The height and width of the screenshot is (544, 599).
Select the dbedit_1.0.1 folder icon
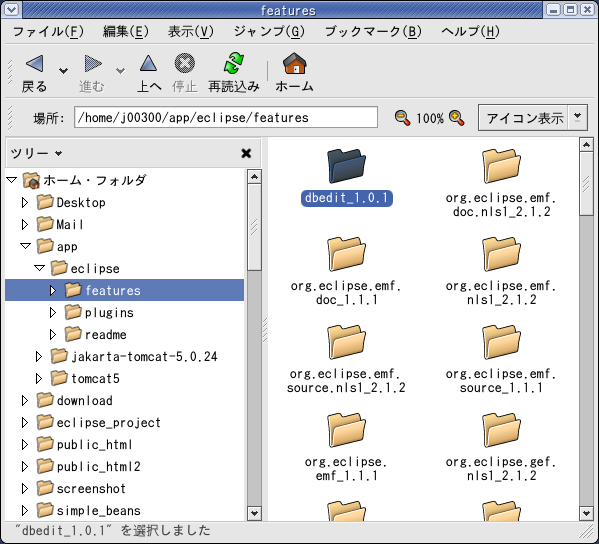[346, 166]
